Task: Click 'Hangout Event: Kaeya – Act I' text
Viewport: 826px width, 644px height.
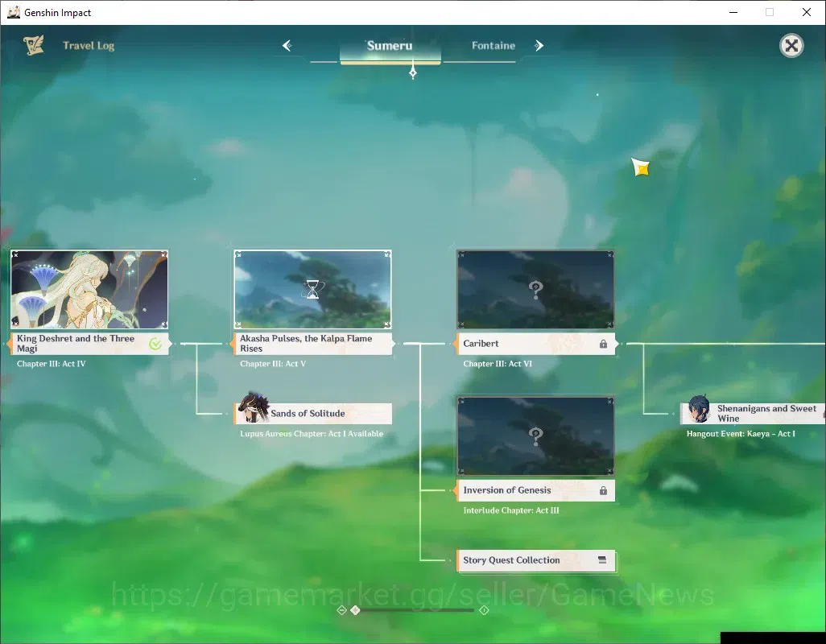Action: 741,434
